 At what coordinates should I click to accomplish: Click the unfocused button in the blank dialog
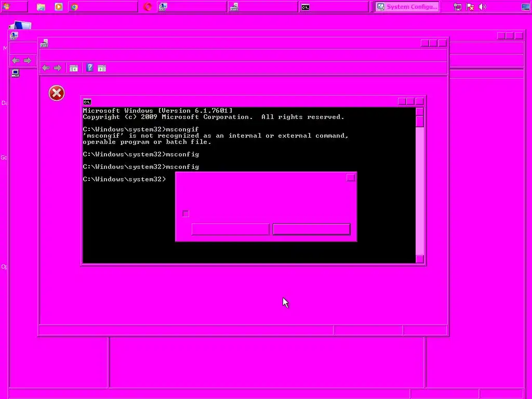(230, 229)
